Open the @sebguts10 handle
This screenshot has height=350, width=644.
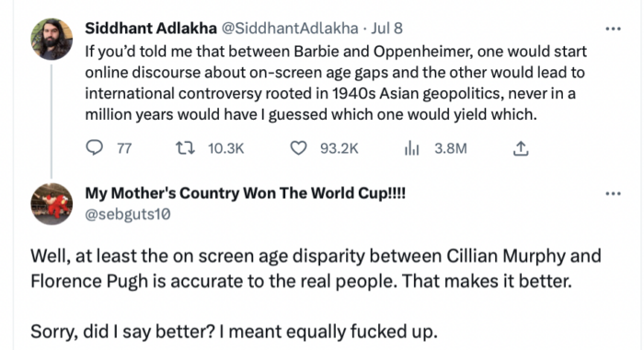click(x=128, y=215)
